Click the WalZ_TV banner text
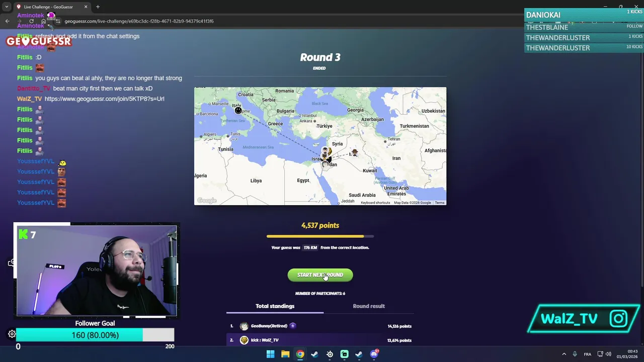The width and height of the screenshot is (644, 362). tap(569, 319)
